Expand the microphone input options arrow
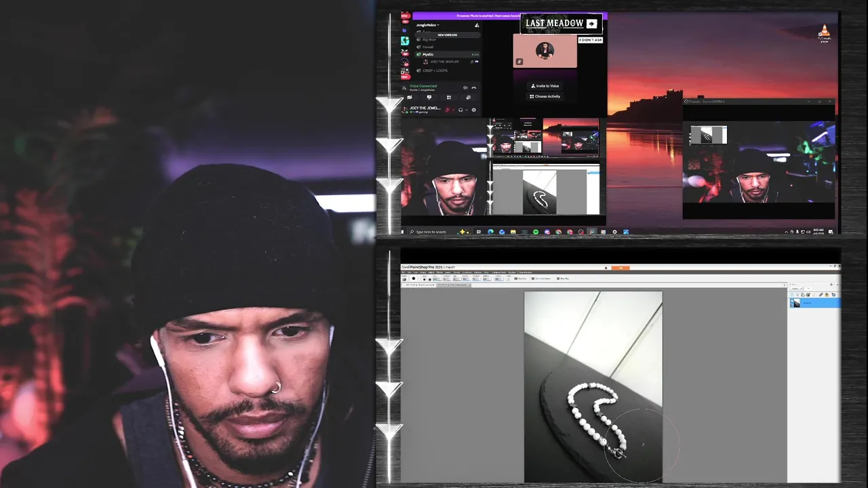The width and height of the screenshot is (868, 488). point(453,110)
